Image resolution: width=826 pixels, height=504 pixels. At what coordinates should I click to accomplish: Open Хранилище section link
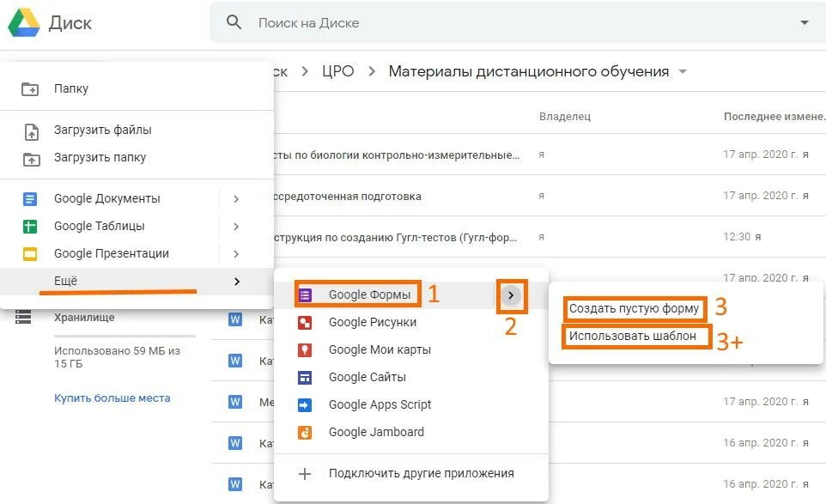[x=84, y=318]
